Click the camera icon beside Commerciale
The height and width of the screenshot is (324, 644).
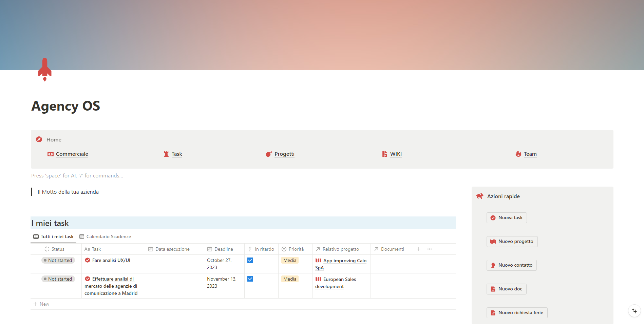[x=50, y=154]
